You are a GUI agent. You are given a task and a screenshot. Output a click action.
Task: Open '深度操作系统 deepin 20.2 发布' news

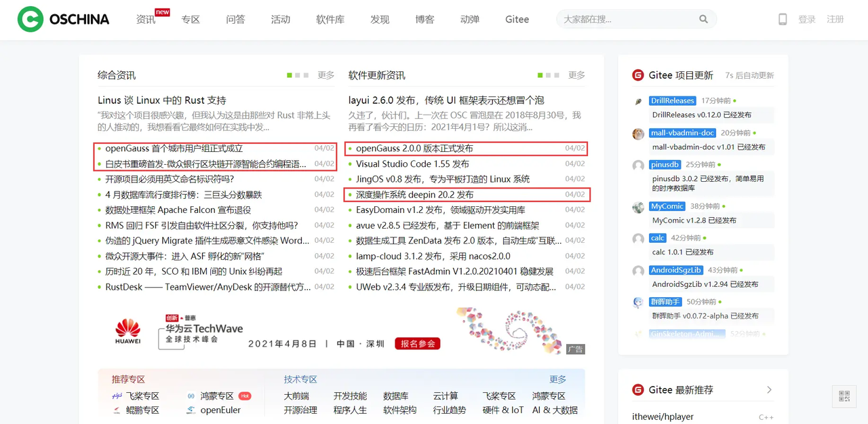pyautogui.click(x=415, y=195)
